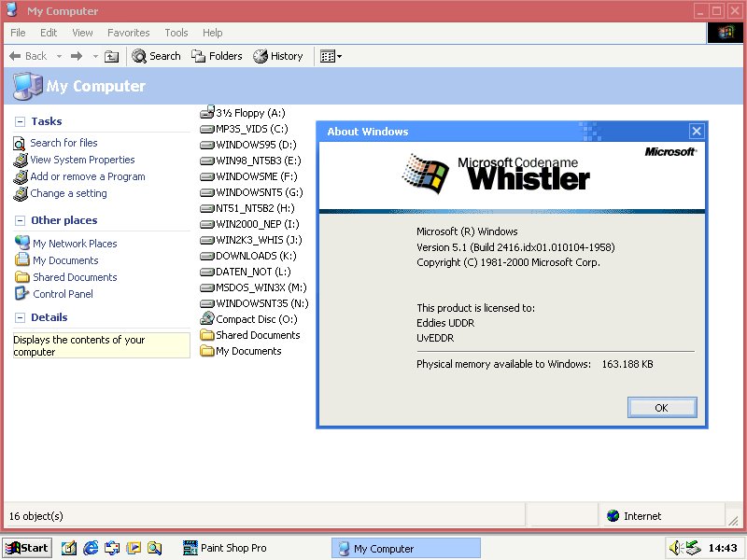The height and width of the screenshot is (560, 747).
Task: Launch Internet Explorer from quick launch bar
Action: pyautogui.click(x=91, y=548)
